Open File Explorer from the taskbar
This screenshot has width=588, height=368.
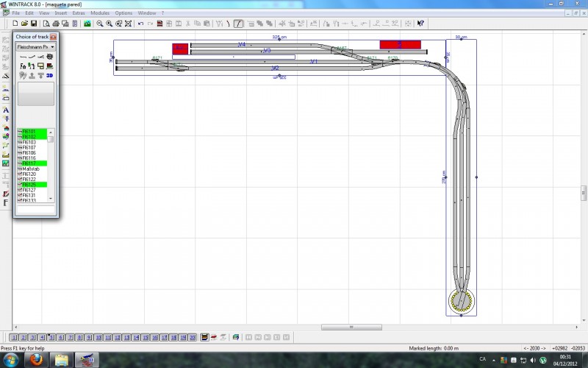[62, 360]
